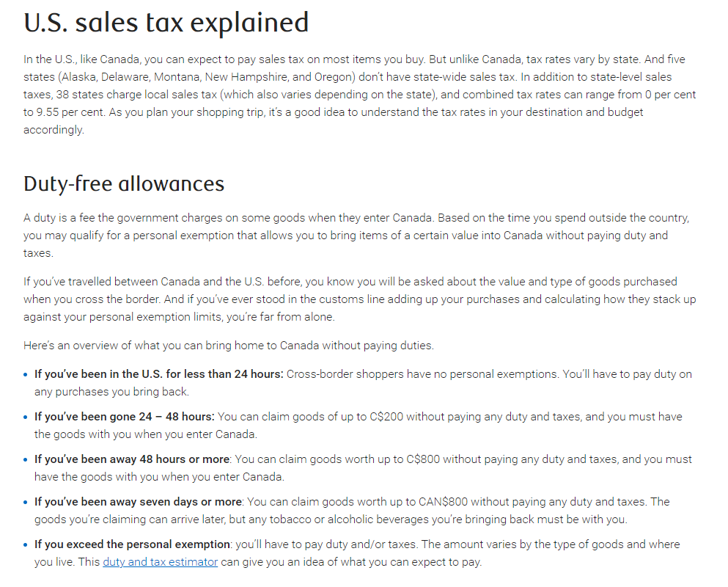Click the bullet before 'less than 24 hours'
The width and height of the screenshot is (728, 587).
[26, 375]
